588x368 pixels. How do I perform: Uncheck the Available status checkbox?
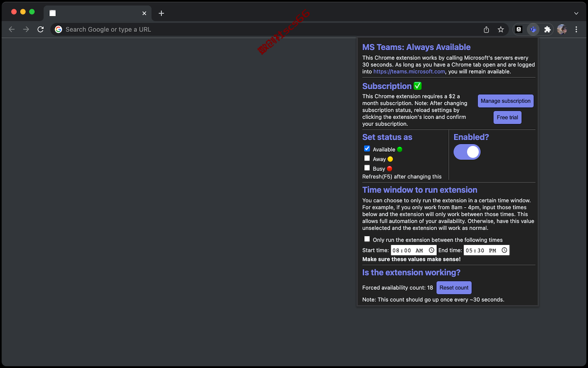coord(367,149)
